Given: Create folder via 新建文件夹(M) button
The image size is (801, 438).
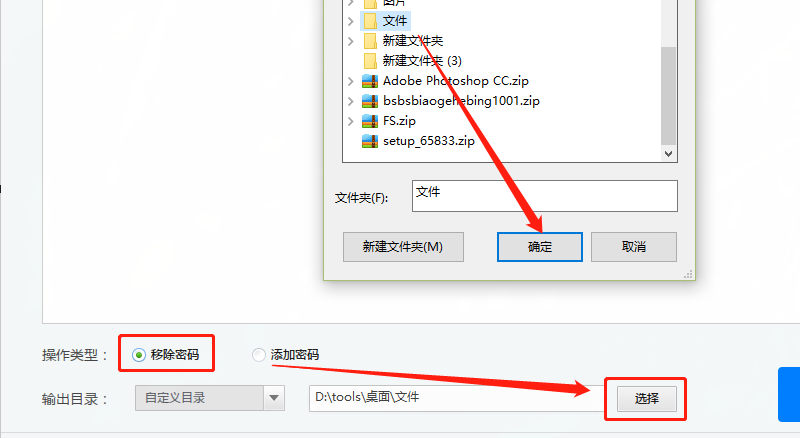Looking at the screenshot, I should click(403, 247).
